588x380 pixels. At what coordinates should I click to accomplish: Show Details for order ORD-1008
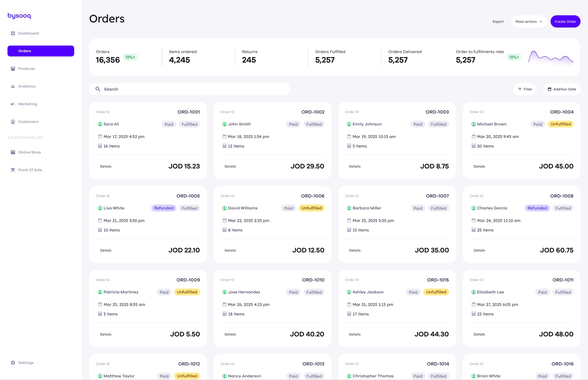tap(479, 250)
